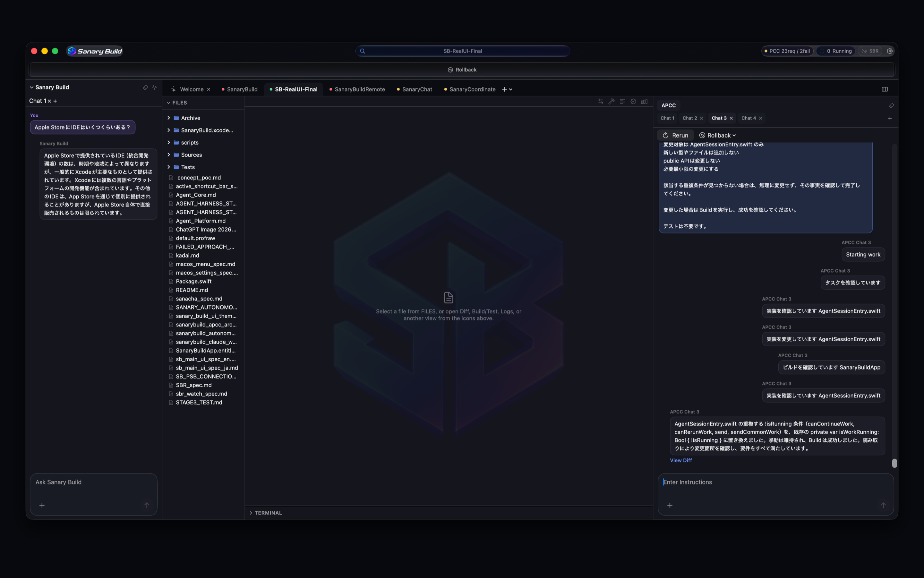Toggle the SBR broadcast status pill
Viewport: 924px width, 578px height.
[869, 51]
